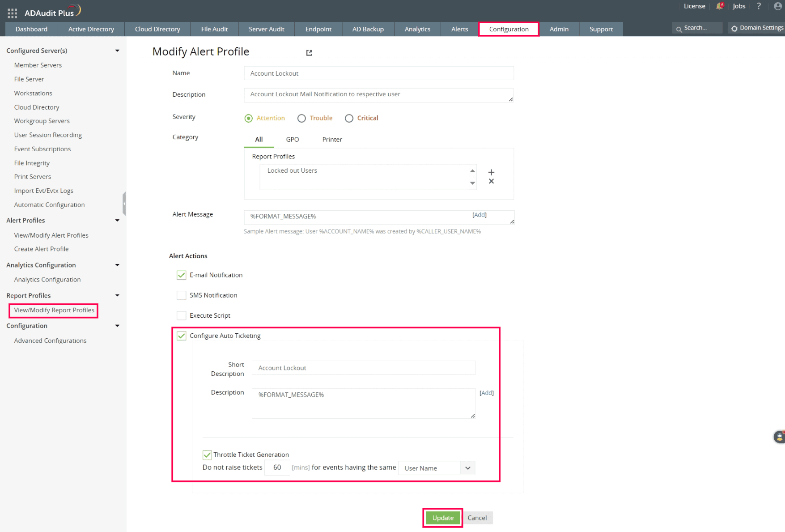
Task: Open Member Servers in sidebar
Action: [x=38, y=65]
